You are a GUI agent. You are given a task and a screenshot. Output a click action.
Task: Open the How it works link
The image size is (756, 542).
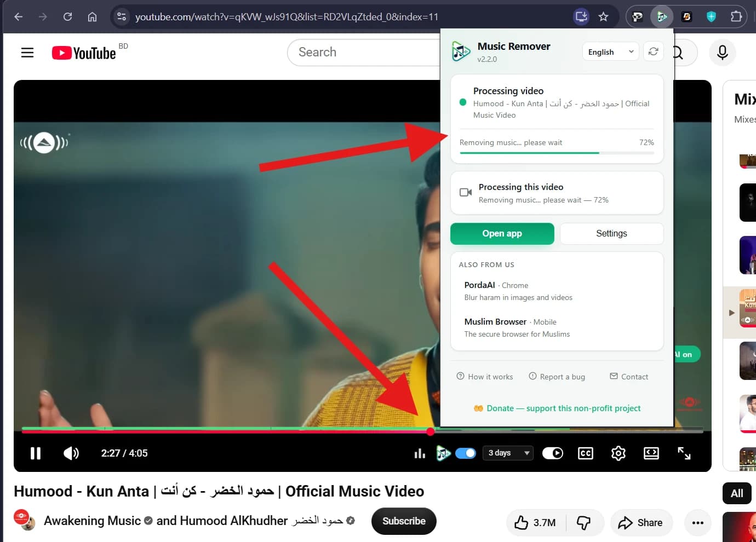485,377
